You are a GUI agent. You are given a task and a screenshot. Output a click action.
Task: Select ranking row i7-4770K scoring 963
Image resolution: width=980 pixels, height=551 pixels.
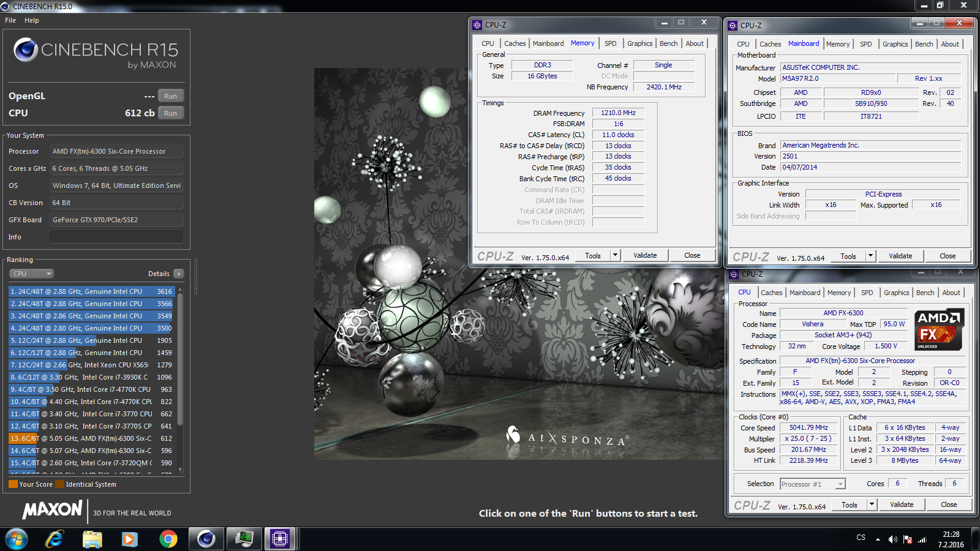coord(92,389)
